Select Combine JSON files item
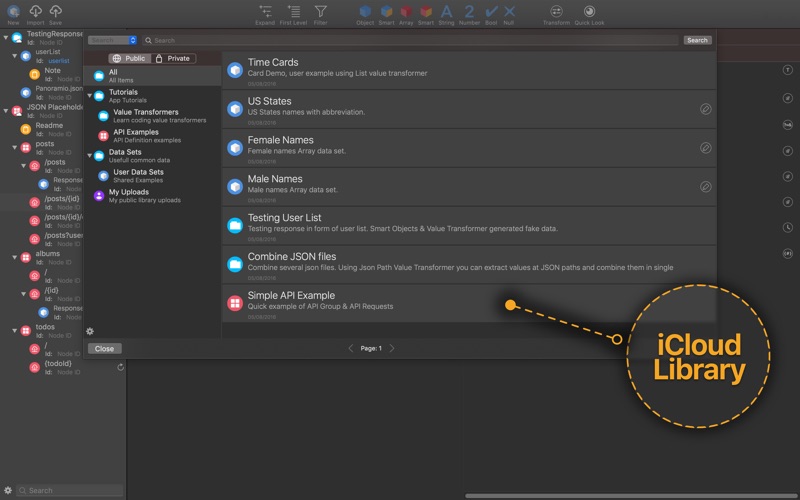The width and height of the screenshot is (800, 500). coord(469,264)
